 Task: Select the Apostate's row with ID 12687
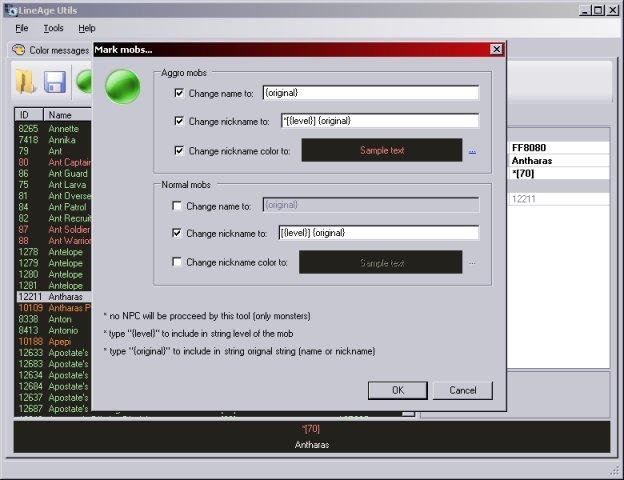pyautogui.click(x=53, y=409)
